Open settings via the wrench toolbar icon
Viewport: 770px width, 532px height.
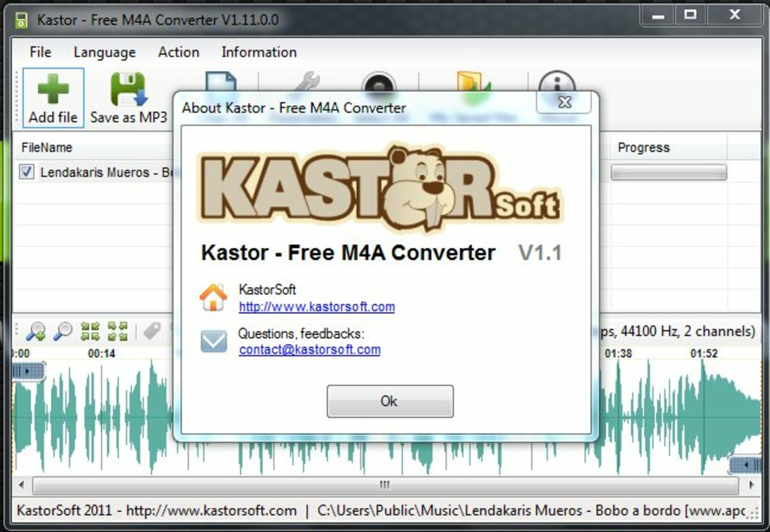click(307, 82)
